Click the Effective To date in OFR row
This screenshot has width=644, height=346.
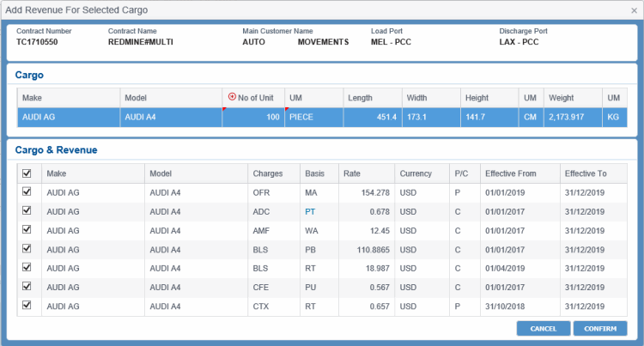(586, 193)
